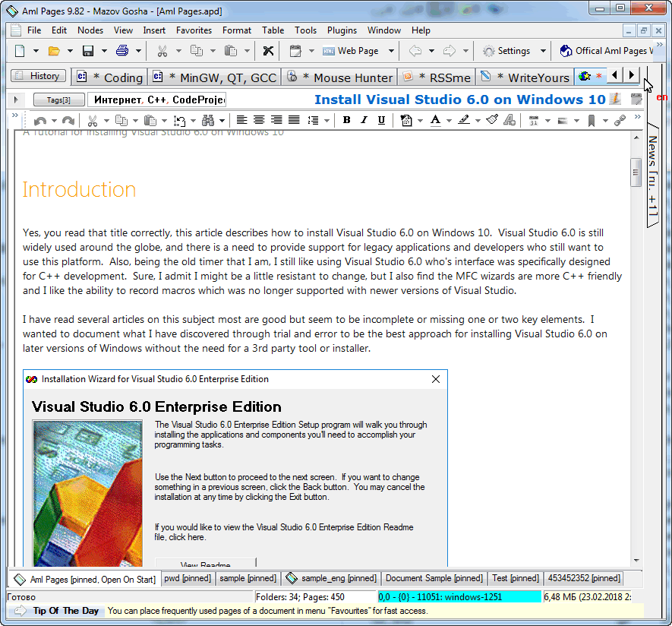Click the format painter brush icon
The image size is (672, 626).
(x=493, y=120)
